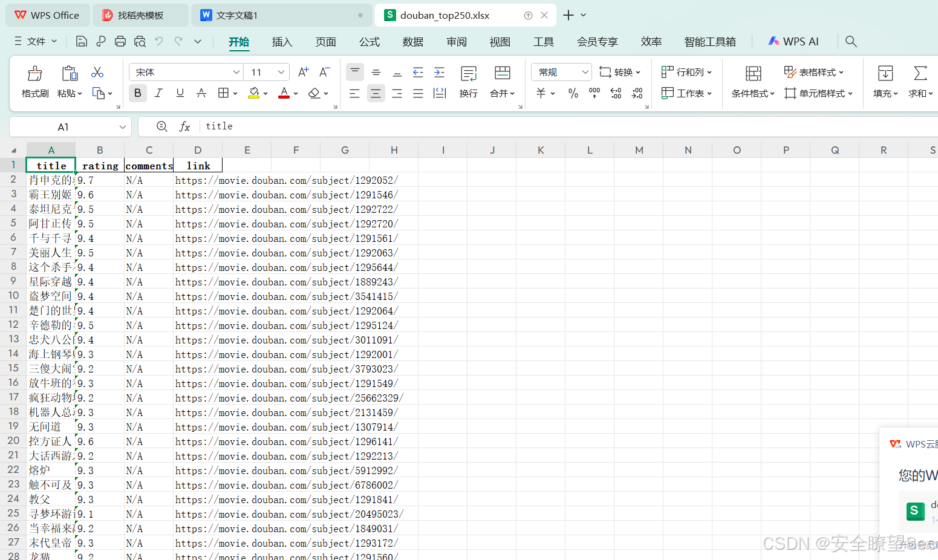This screenshot has height=560, width=938.
Task: Apply the red font color
Action: point(284,93)
